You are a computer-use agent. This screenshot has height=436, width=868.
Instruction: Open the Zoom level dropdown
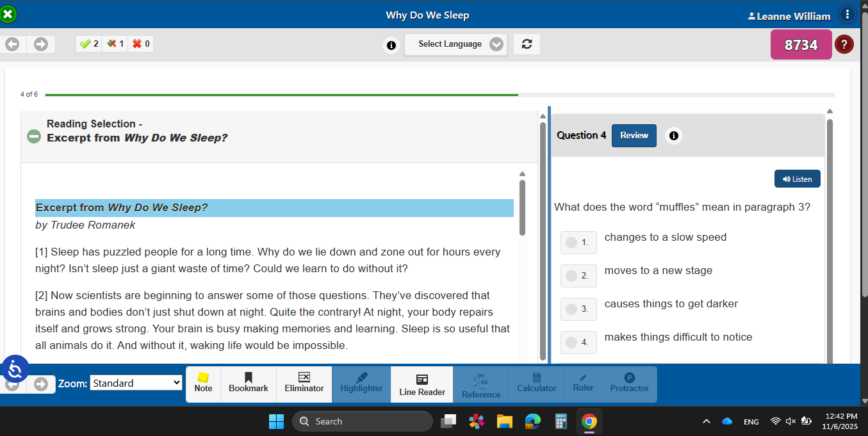click(x=136, y=382)
